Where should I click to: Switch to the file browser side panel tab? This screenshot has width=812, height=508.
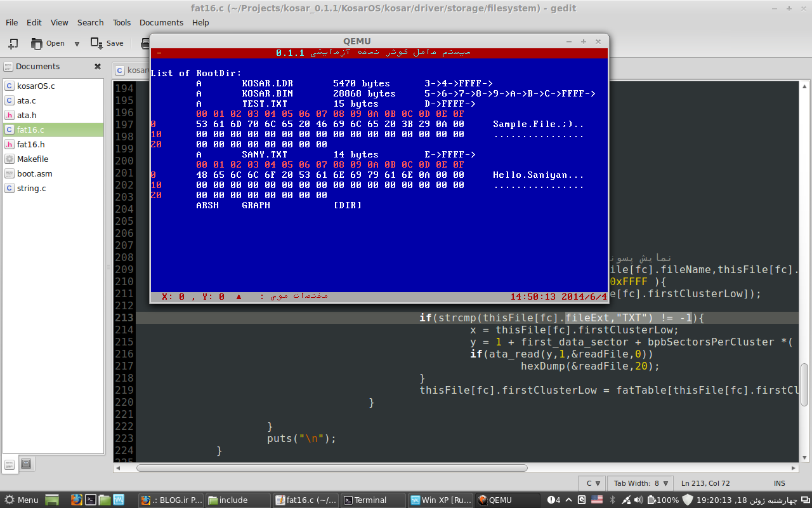click(x=26, y=464)
